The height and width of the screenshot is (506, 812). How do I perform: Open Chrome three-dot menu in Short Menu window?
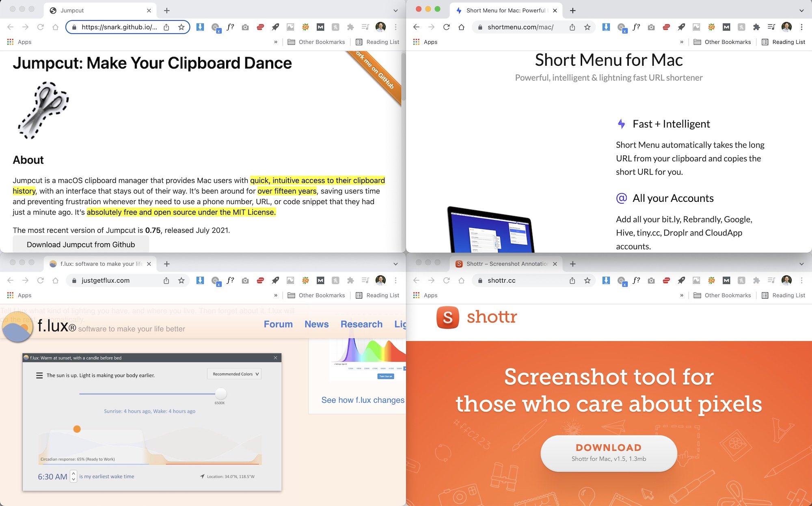click(x=801, y=27)
